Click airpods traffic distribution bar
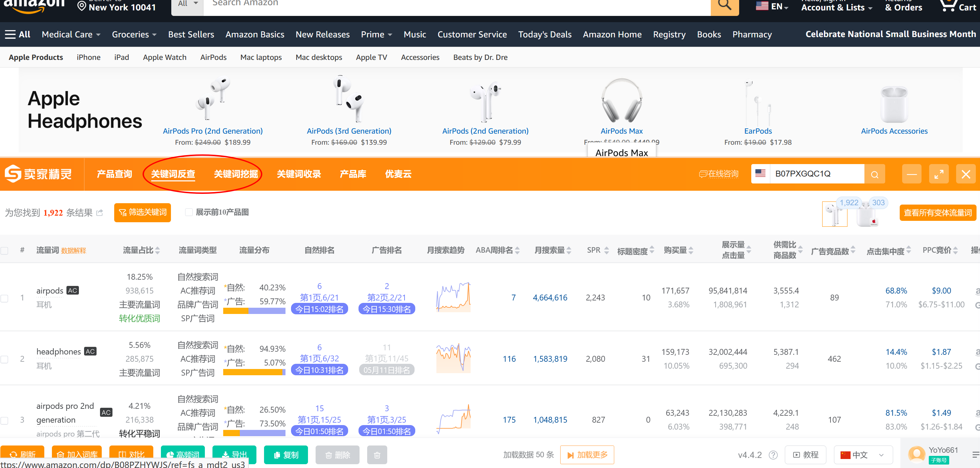 pos(254,310)
